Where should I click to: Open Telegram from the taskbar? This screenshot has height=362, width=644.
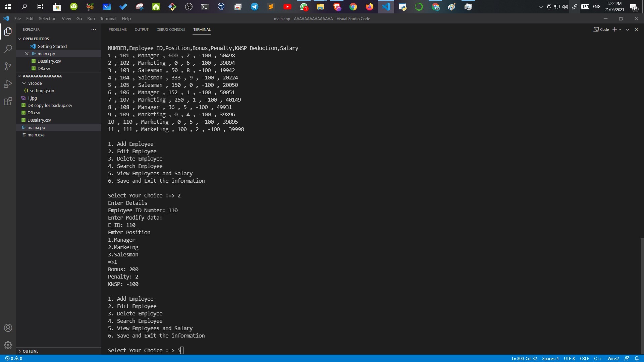(255, 7)
